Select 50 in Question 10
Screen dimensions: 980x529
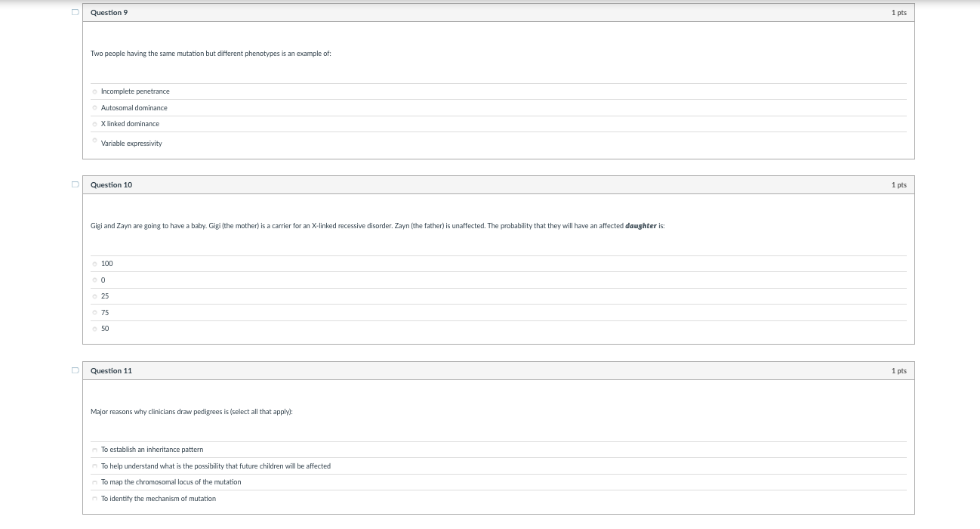coord(95,329)
